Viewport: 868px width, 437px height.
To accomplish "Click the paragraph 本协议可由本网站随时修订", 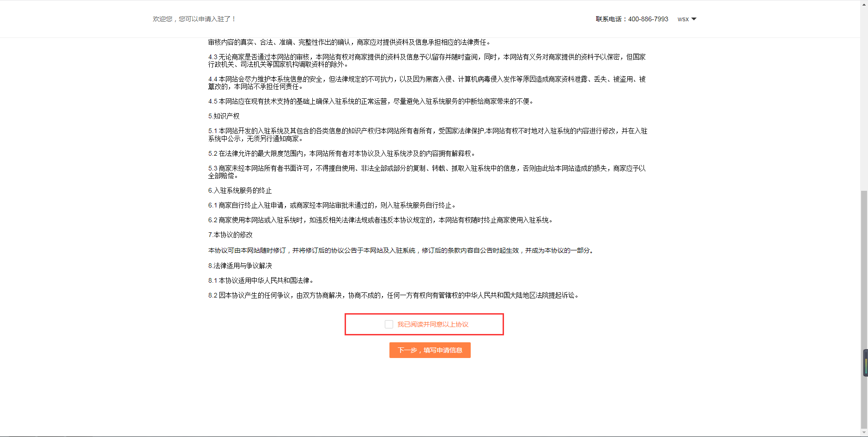I will tap(401, 250).
